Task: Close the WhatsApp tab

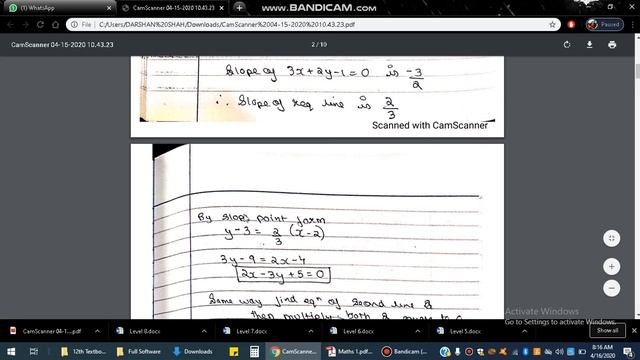Action: coord(109,8)
